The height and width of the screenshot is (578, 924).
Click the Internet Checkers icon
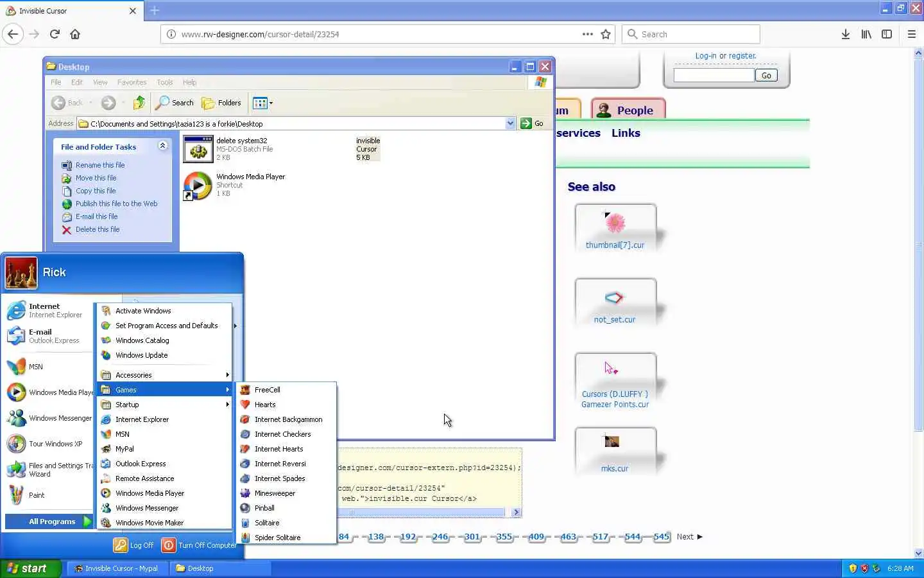tap(244, 434)
